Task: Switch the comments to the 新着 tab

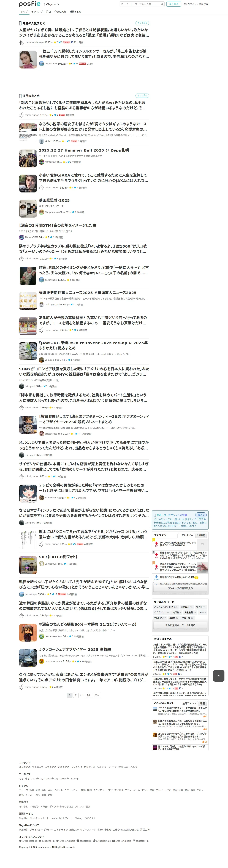Action: click(x=202, y=703)
